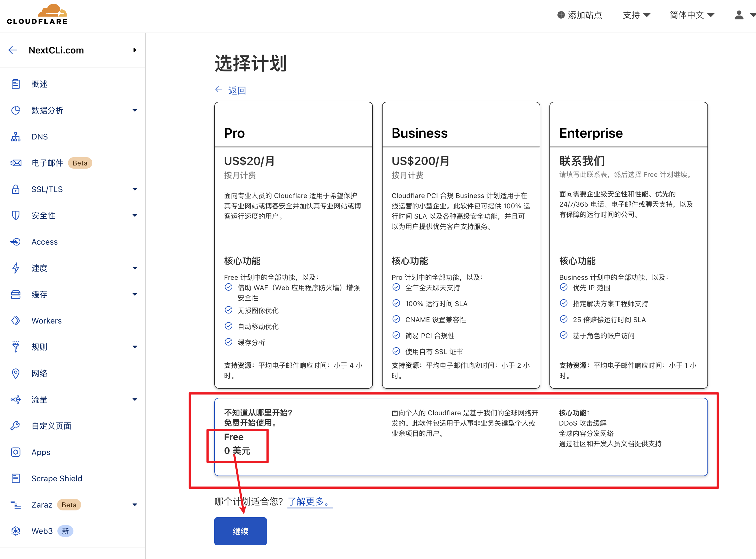Expand the 缓存 submenu arrow
Image resolution: width=756 pixels, height=559 pixels.
135,294
